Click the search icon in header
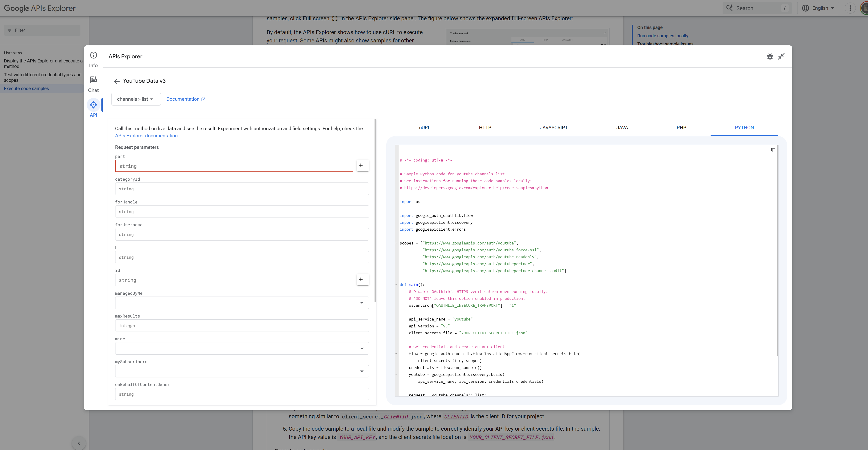Screen dimensions: 868x450 pos(729,8)
